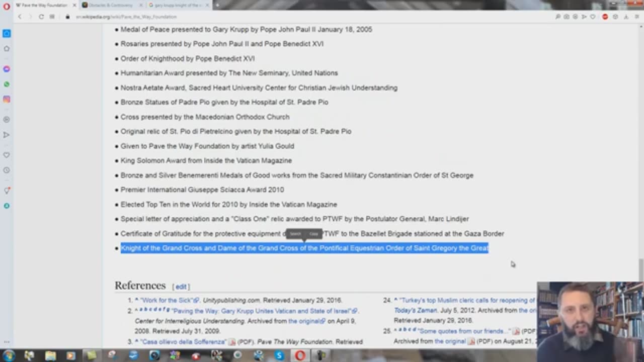The width and height of the screenshot is (644, 362).
Task: Open Opera ad blocker shield icon
Action: pos(605,17)
